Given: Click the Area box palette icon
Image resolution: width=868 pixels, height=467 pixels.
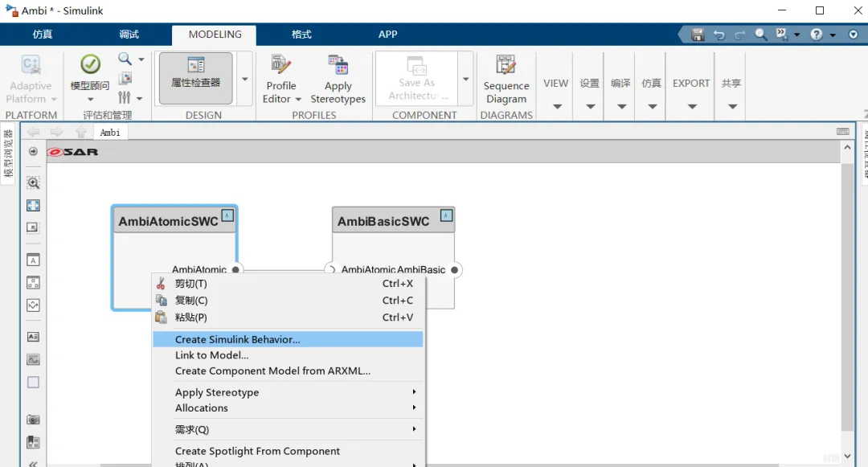Looking at the screenshot, I should coord(33,383).
